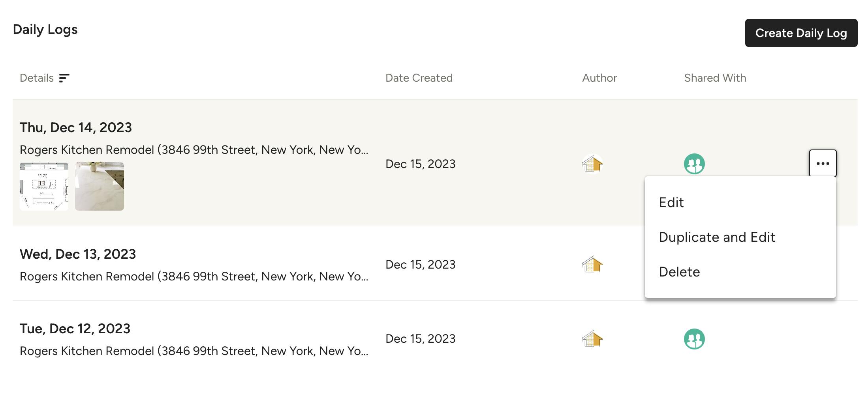Click the Shared With column header
The width and height of the screenshot is (868, 396).
point(714,78)
